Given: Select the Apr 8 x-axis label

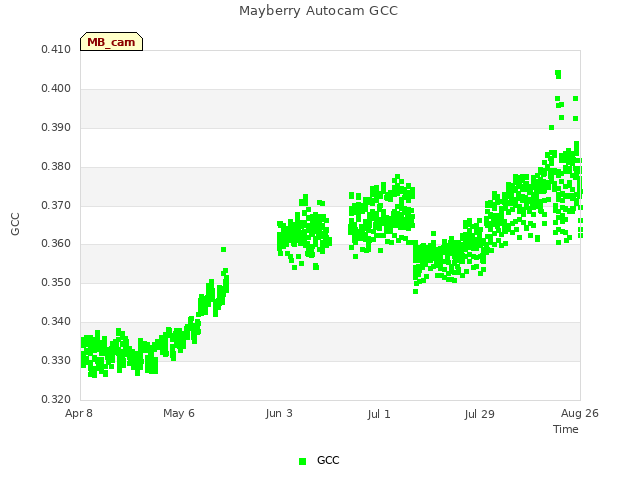Looking at the screenshot, I should (x=79, y=413).
